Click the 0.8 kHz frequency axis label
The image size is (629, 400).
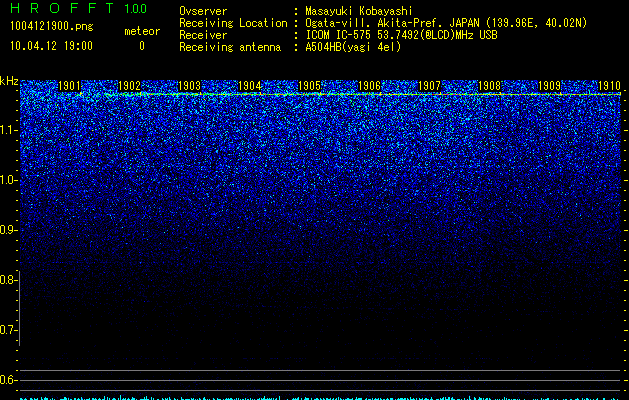point(8,280)
